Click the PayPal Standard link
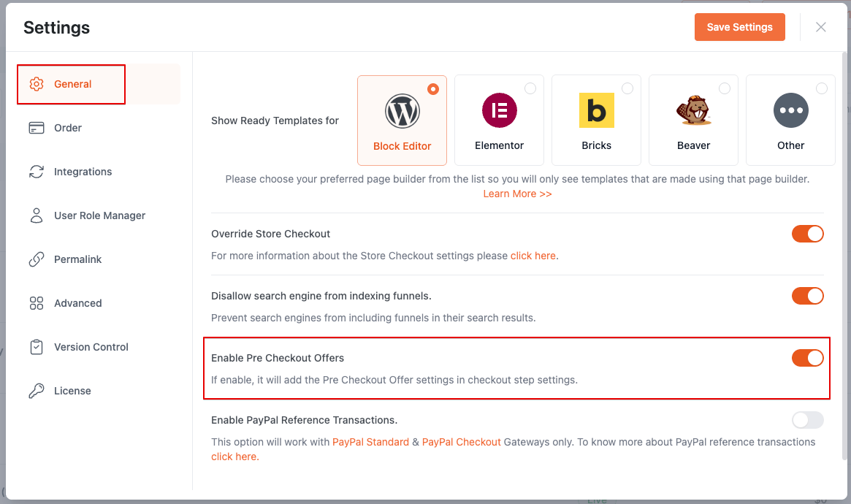The height and width of the screenshot is (504, 851). click(x=370, y=442)
